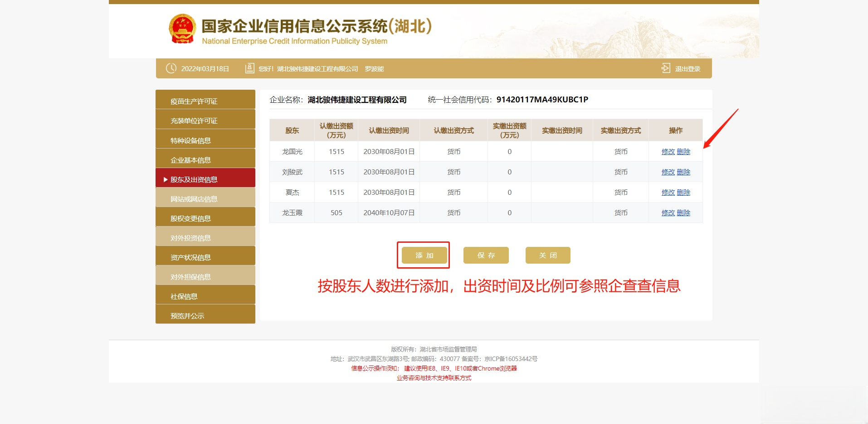This screenshot has width=868, height=424.
Task: Open the 股权变更信息 menu
Action: pyautogui.click(x=205, y=217)
